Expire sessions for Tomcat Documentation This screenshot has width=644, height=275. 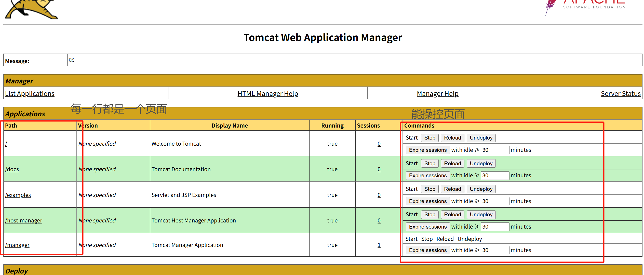428,176
